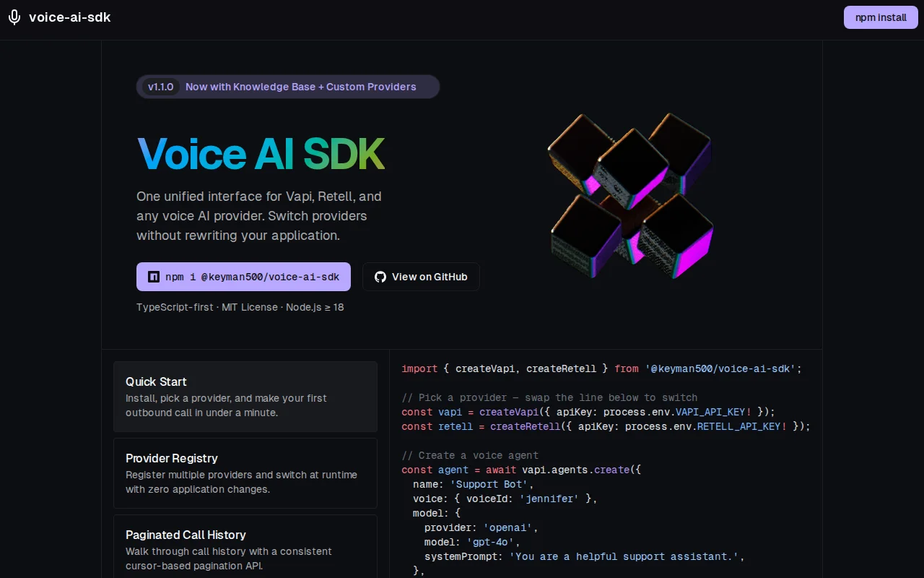Select the Paginated Call History tab
This screenshot has width=924, height=578.
245,547
